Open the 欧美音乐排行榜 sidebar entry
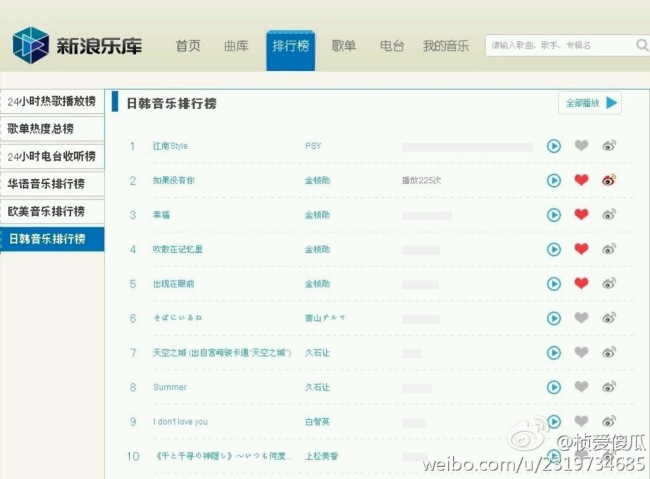The width and height of the screenshot is (650, 479). click(x=52, y=211)
